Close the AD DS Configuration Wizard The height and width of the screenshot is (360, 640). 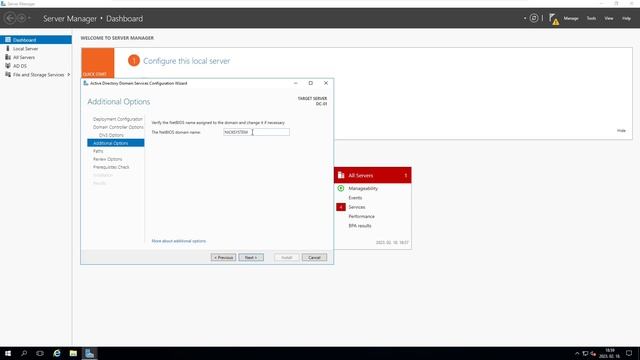pos(326,83)
